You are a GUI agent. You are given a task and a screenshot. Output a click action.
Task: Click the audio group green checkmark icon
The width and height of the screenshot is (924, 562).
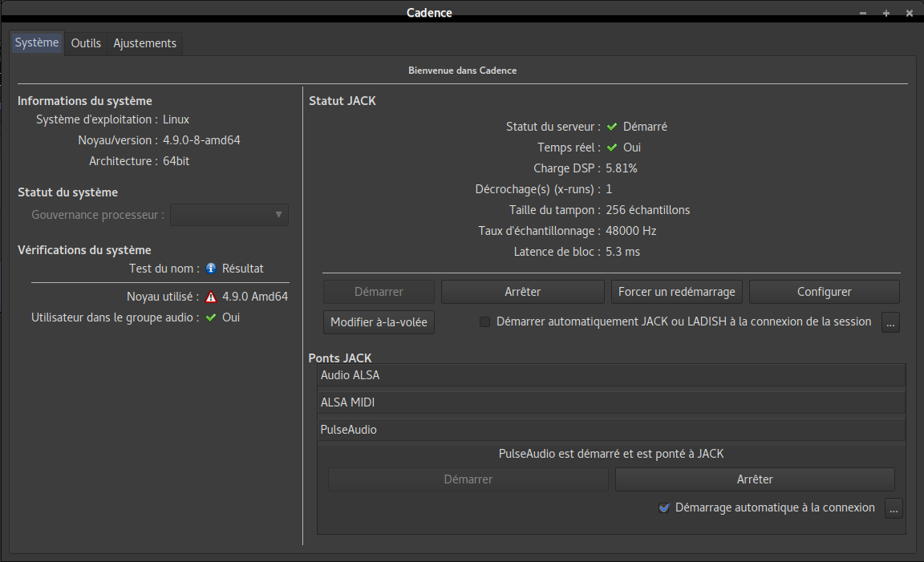211,317
